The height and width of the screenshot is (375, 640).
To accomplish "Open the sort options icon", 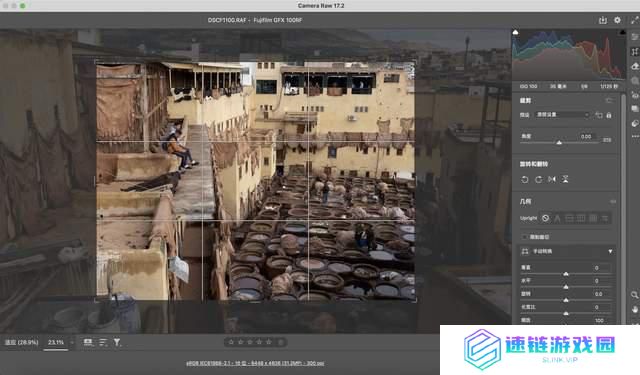I will pos(103,342).
